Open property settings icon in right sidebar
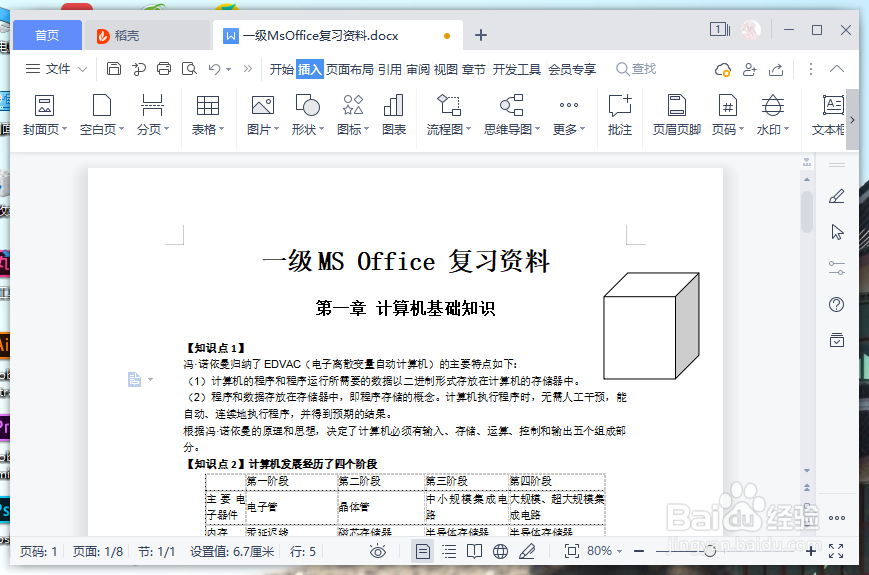Viewport: 869px width, 575px height. tap(836, 268)
